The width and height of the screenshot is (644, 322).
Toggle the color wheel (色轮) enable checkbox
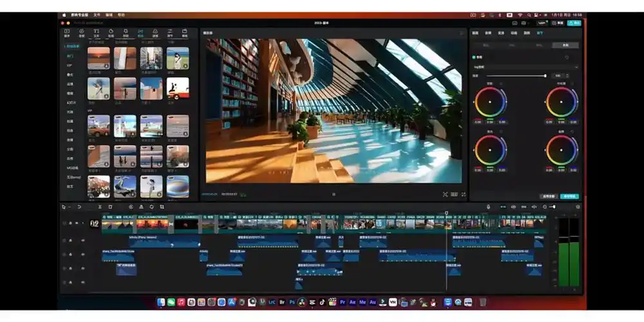[x=475, y=57]
